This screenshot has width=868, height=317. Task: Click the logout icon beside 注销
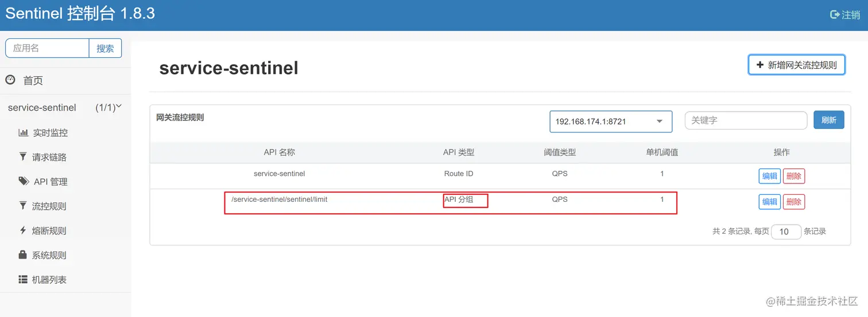(835, 15)
